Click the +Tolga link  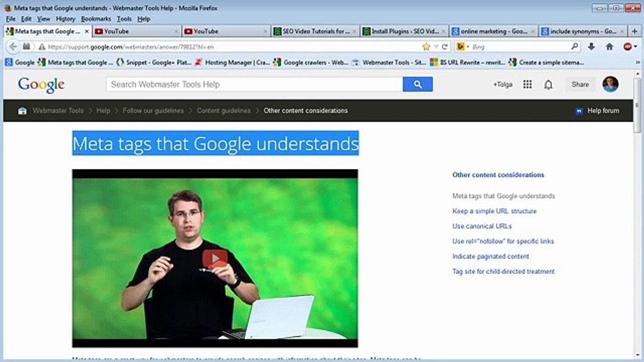503,84
